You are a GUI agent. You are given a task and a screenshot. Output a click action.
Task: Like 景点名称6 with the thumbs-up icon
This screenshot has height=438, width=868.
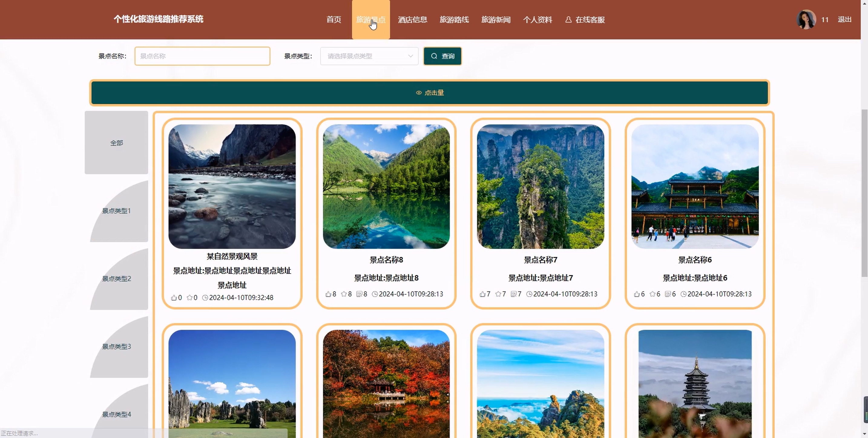click(x=637, y=294)
